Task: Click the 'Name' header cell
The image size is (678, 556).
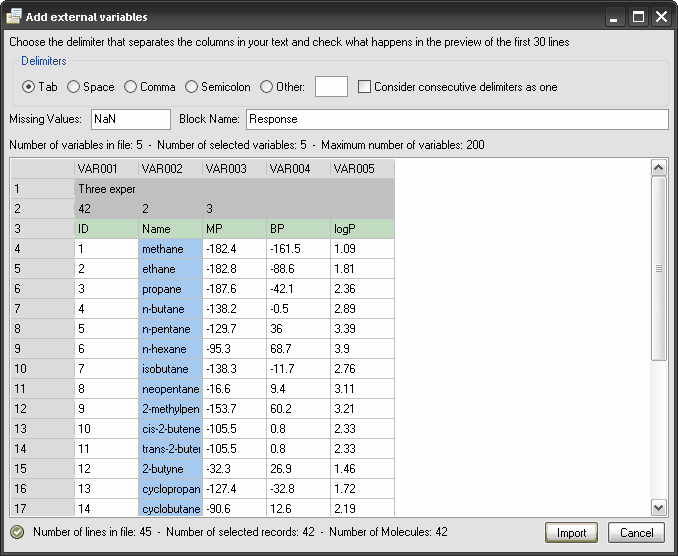Action: pos(170,229)
